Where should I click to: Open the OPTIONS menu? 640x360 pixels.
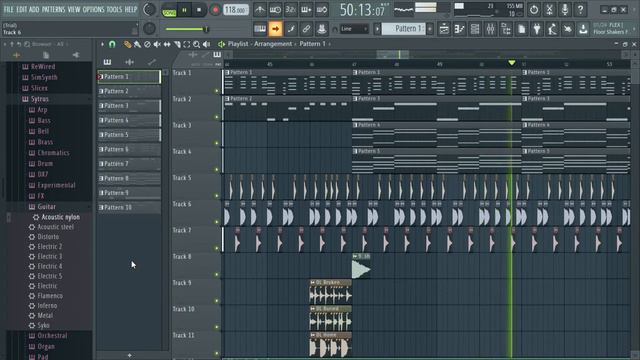[93, 9]
